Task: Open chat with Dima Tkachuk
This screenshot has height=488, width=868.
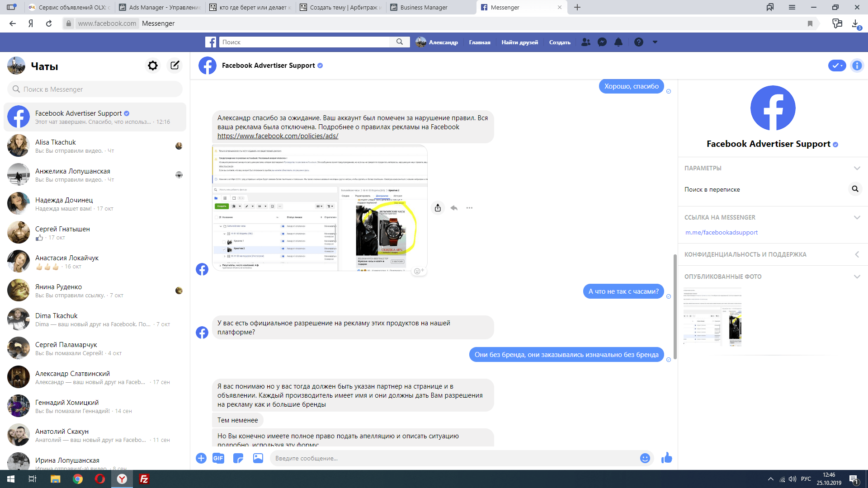Action: point(95,319)
